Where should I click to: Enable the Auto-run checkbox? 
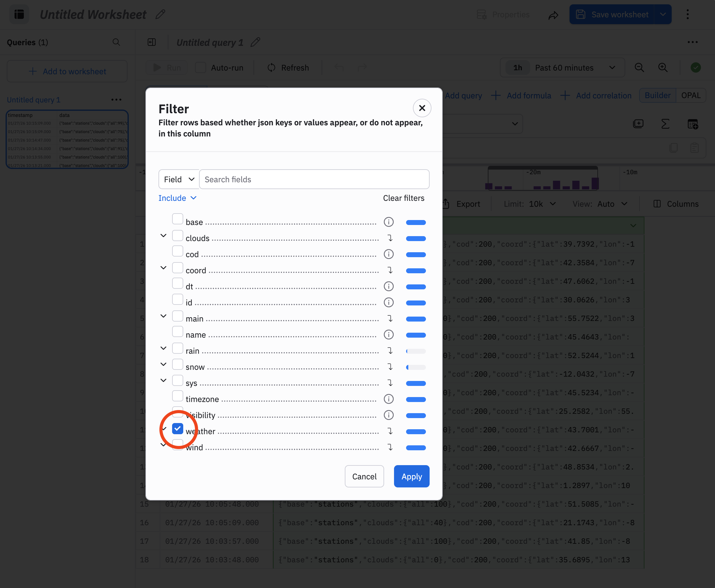tap(201, 67)
